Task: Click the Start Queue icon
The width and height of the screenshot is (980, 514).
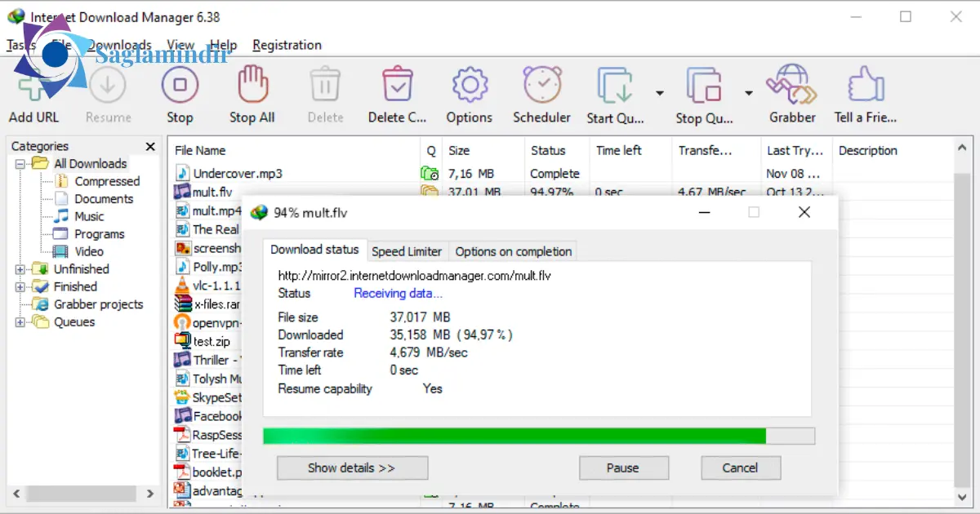Action: tap(616, 85)
